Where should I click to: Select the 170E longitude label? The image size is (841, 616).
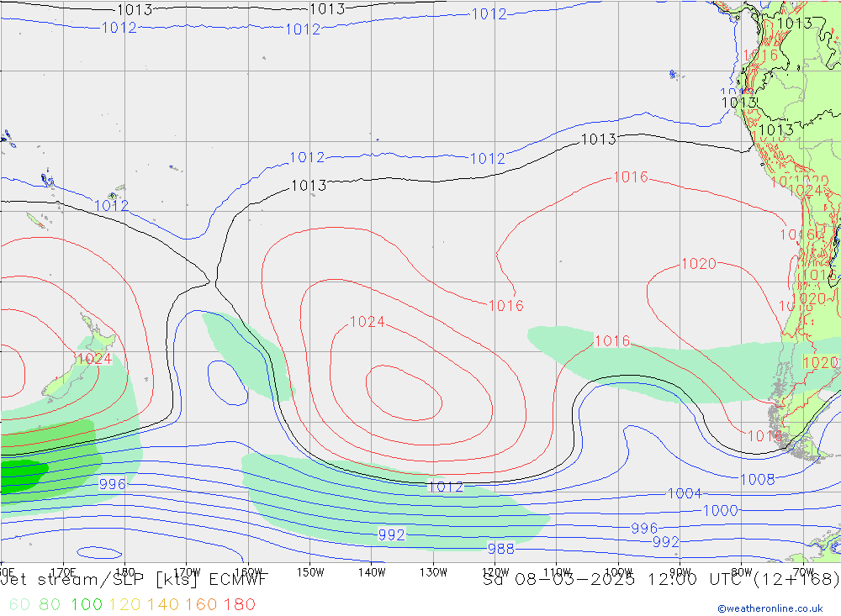(63, 572)
